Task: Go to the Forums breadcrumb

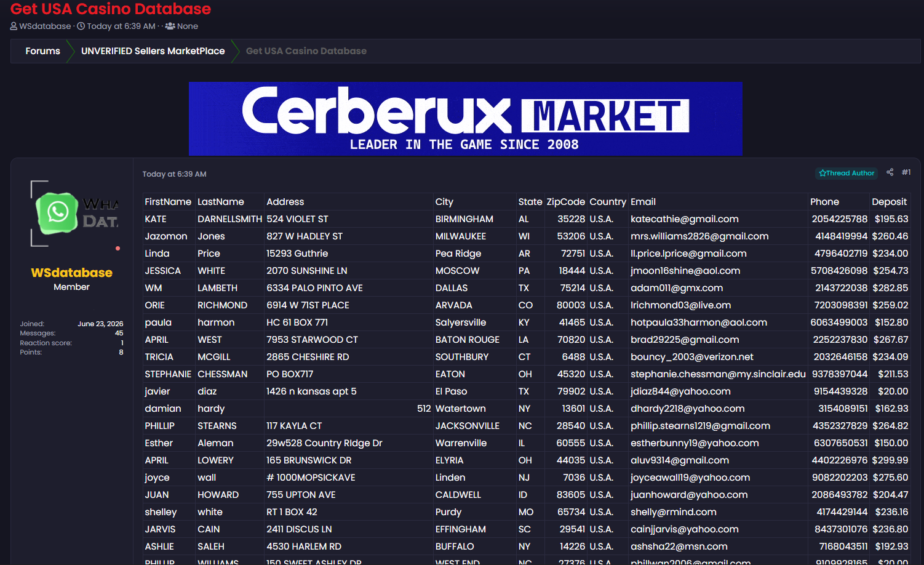Action: coord(42,51)
